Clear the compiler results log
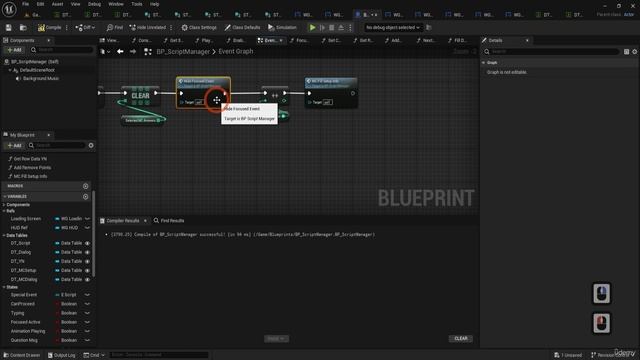This screenshot has width=640, height=360. pos(461,338)
